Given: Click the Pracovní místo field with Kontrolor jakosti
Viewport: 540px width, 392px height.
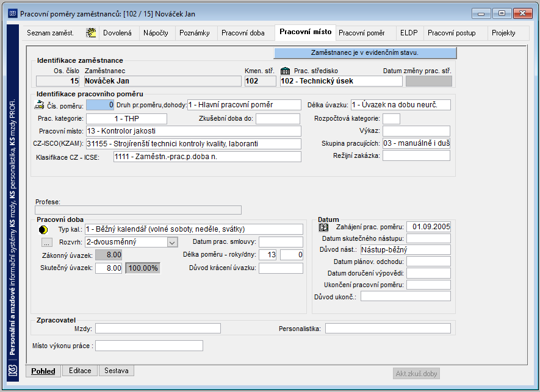Looking at the screenshot, I should pyautogui.click(x=193, y=131).
